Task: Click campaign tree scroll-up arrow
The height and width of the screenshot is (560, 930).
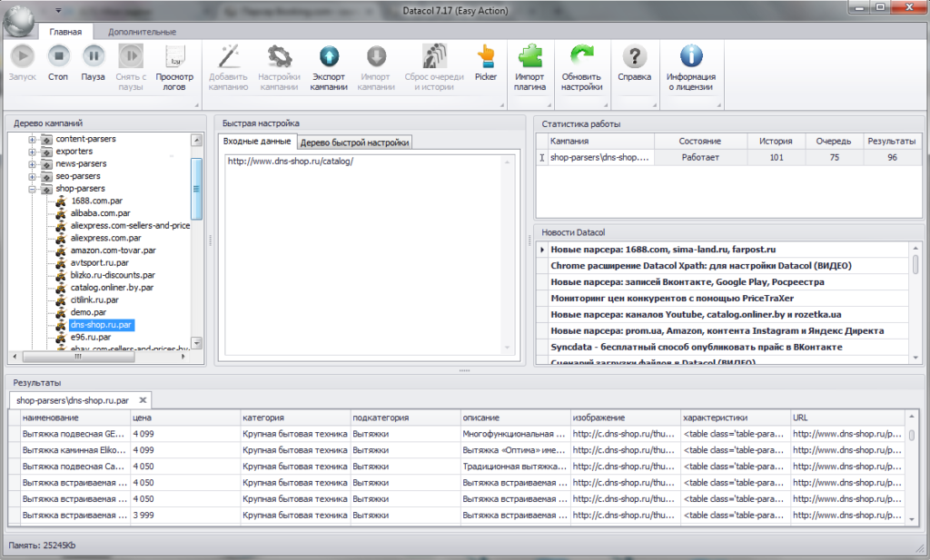Action: point(197,141)
